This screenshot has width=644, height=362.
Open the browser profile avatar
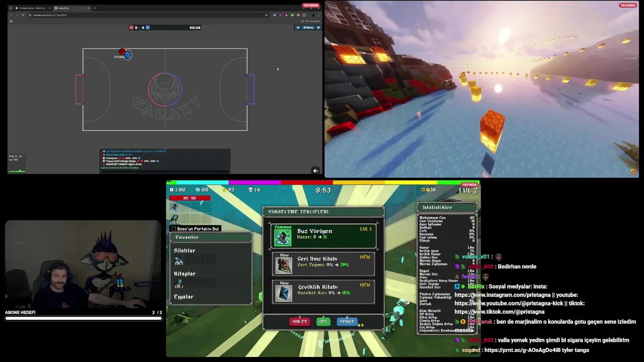[x=313, y=15]
